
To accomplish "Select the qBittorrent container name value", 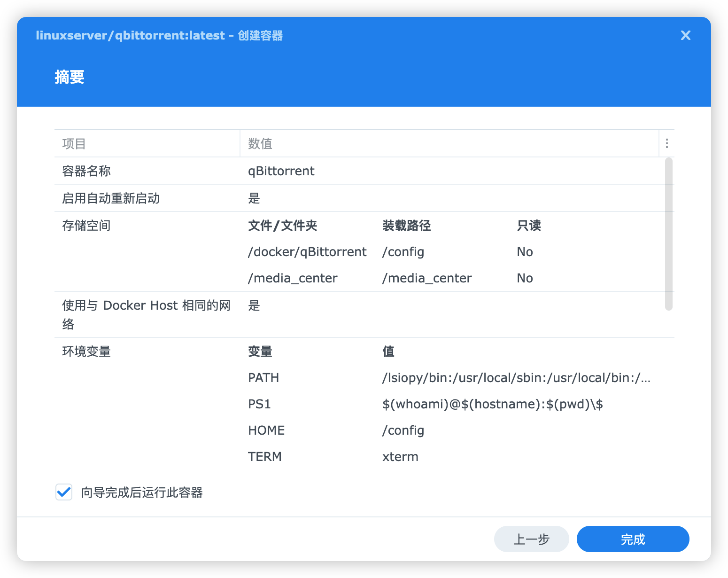I will (x=281, y=171).
